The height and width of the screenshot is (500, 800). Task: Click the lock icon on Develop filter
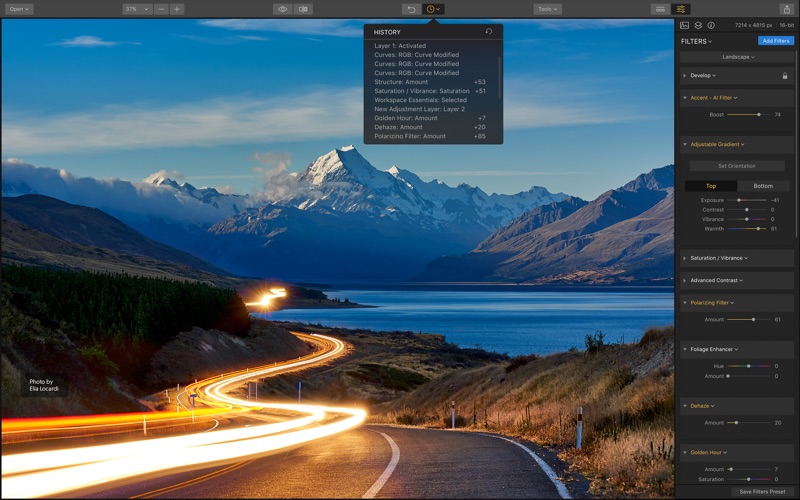tap(784, 75)
